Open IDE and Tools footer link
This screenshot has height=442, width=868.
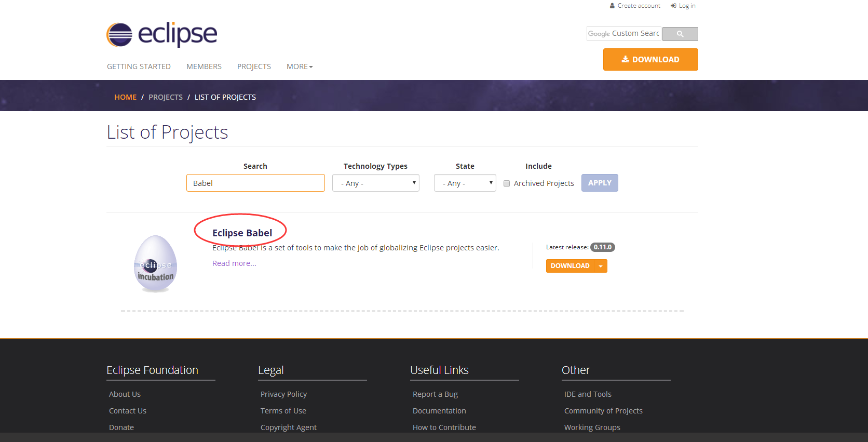pyautogui.click(x=588, y=394)
